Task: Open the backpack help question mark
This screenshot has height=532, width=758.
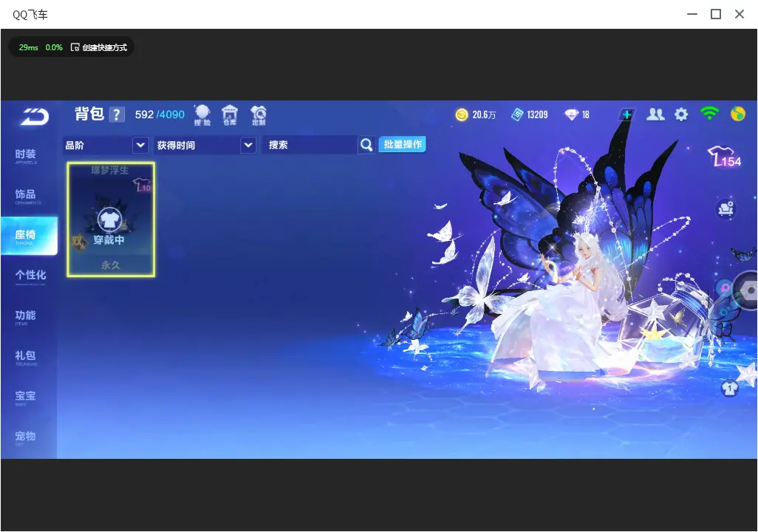Action: click(117, 115)
